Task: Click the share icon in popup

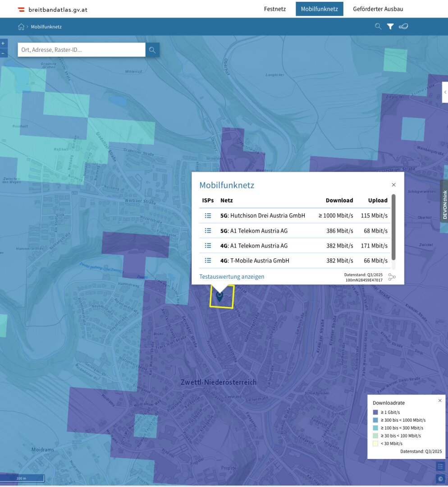Action: (392, 277)
